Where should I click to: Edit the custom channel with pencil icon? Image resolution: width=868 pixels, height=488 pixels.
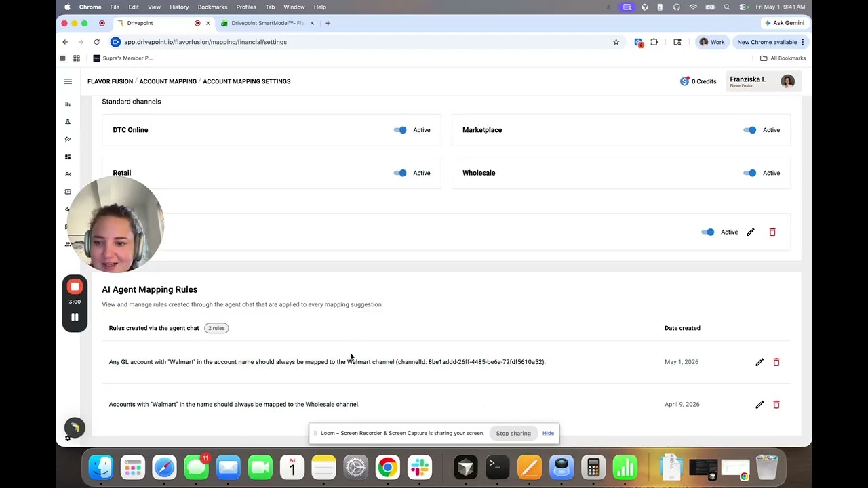coord(751,232)
